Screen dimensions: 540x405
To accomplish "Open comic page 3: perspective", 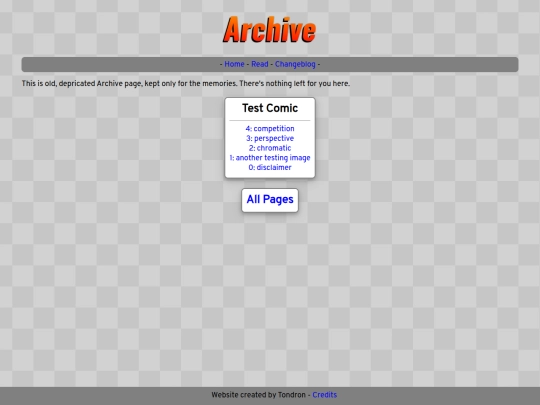I will coord(270,138).
